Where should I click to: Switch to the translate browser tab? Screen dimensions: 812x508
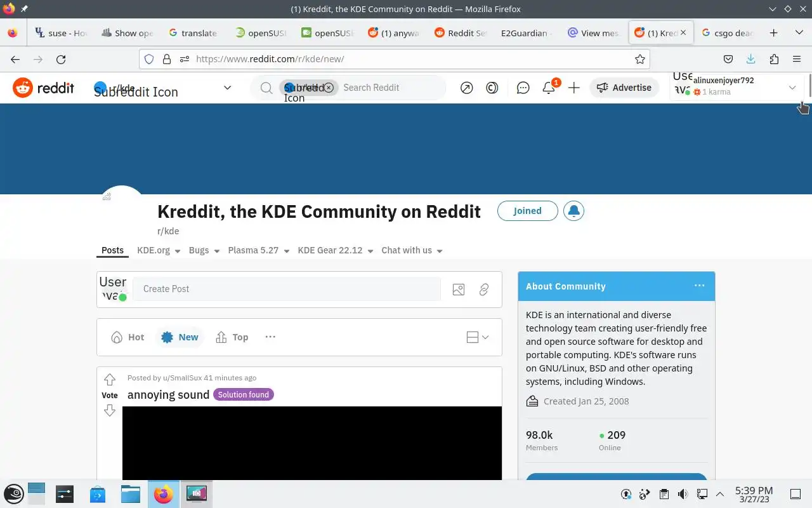pyautogui.click(x=193, y=33)
